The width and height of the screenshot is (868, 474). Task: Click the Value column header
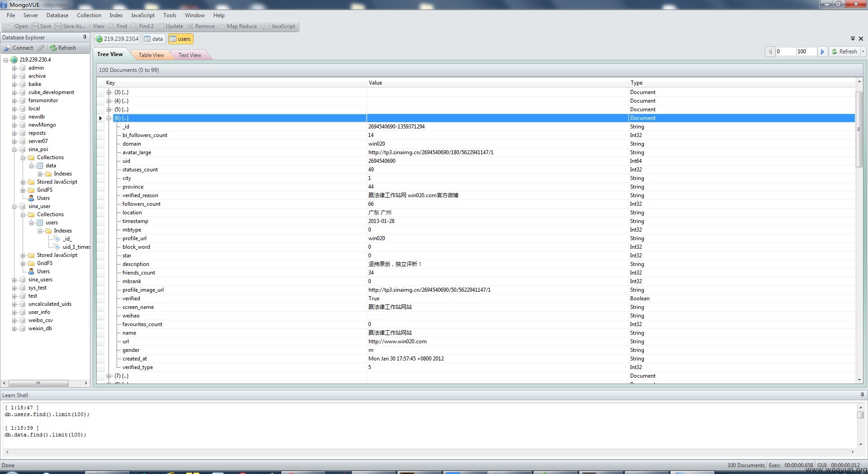point(497,83)
